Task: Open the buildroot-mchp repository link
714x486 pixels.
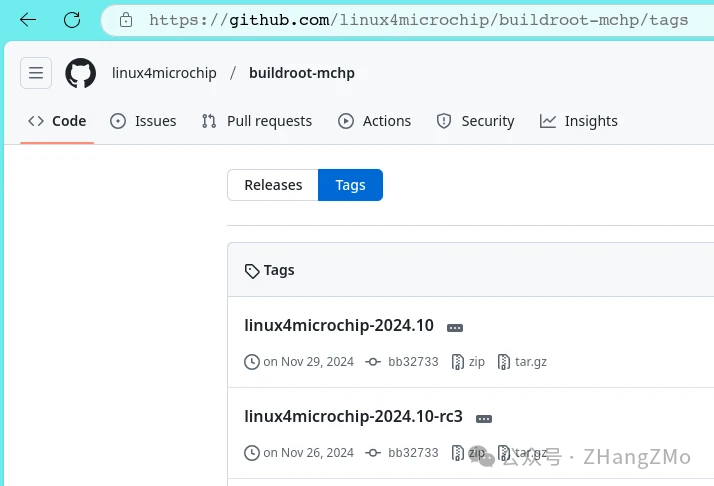Action: (x=302, y=73)
